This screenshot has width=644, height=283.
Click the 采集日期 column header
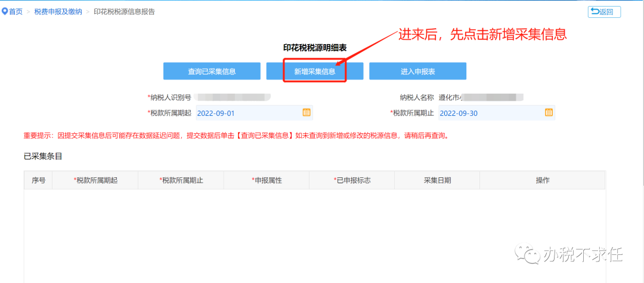(x=437, y=180)
